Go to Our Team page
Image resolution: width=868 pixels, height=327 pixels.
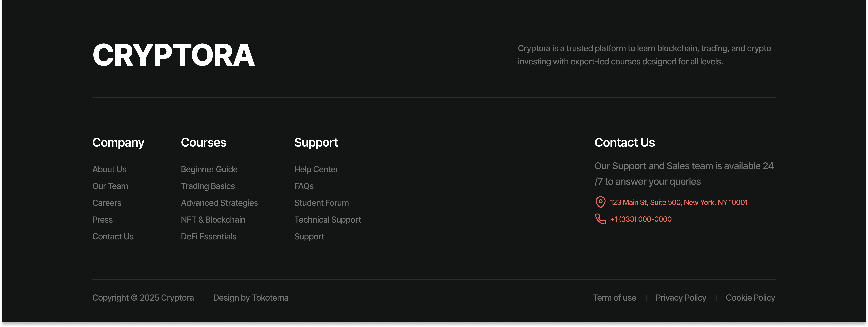tap(110, 186)
